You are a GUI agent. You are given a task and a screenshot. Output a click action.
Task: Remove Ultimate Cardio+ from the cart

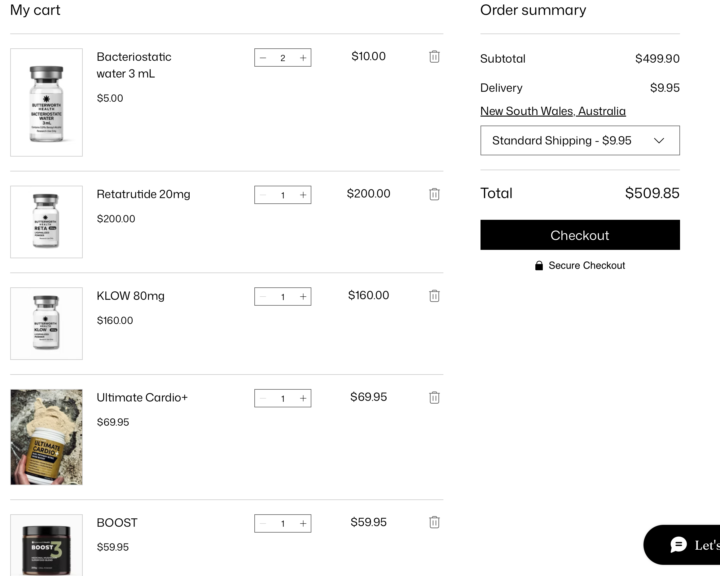[x=434, y=398]
